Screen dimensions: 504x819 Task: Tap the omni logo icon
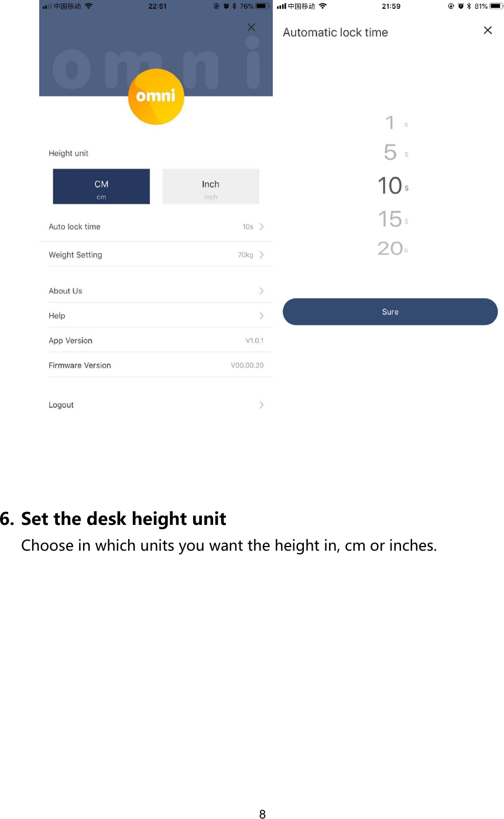156,97
